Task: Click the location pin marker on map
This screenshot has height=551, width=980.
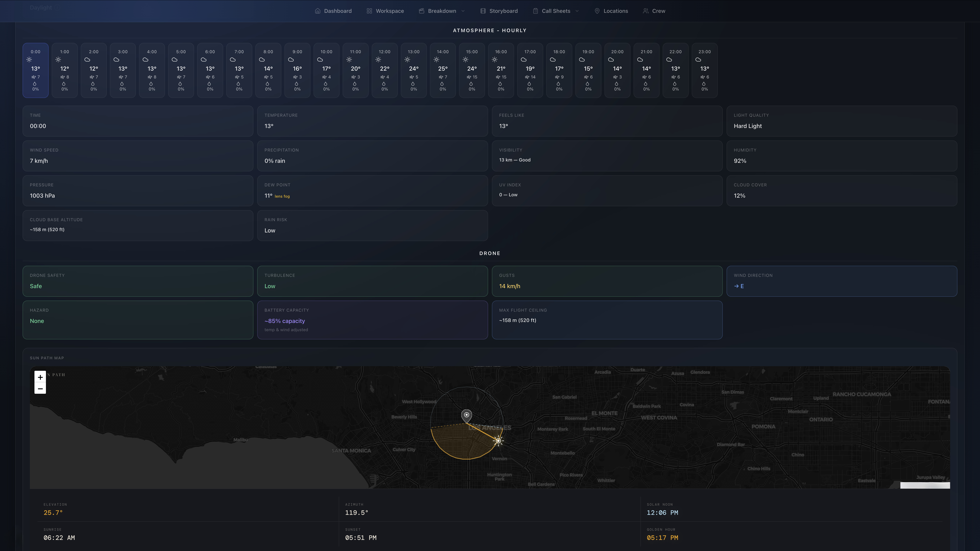Action: click(466, 416)
